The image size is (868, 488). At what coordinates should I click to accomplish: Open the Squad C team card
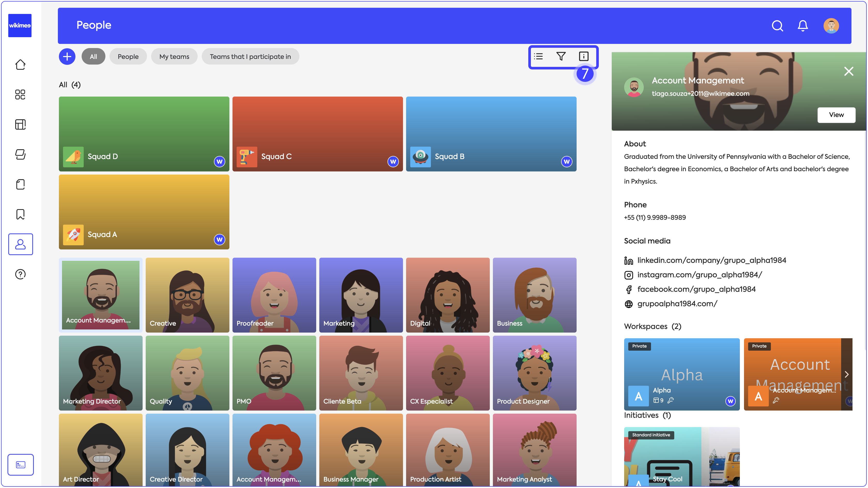317,134
